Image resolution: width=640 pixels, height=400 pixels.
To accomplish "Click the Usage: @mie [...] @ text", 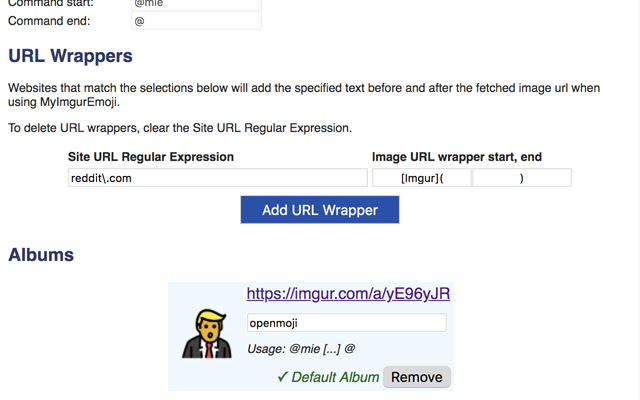I will 301,348.
